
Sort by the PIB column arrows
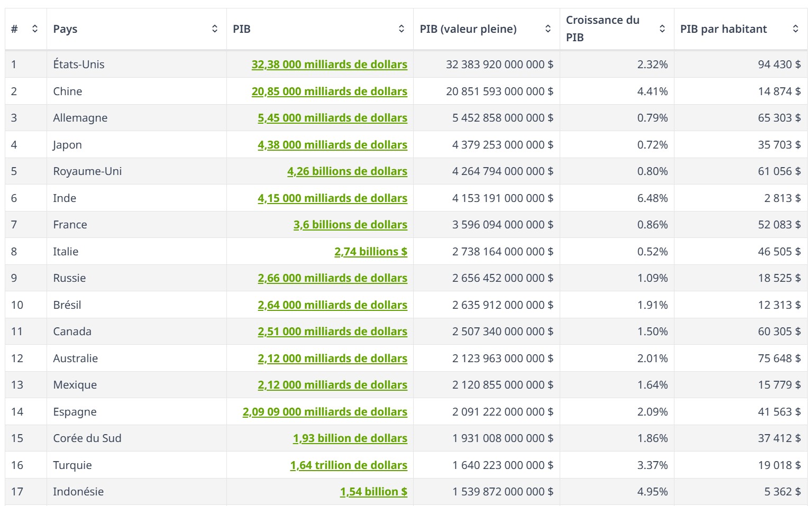tap(402, 29)
